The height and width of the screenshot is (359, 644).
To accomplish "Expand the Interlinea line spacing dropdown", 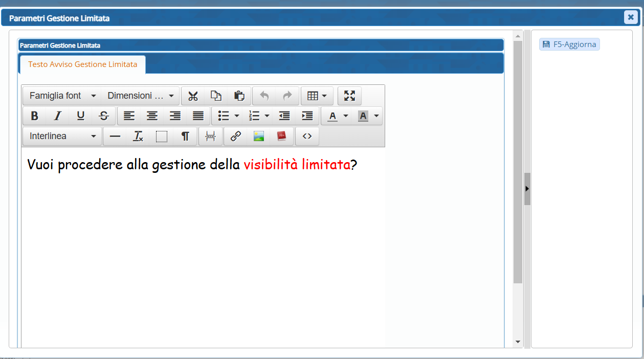I will 62,137.
